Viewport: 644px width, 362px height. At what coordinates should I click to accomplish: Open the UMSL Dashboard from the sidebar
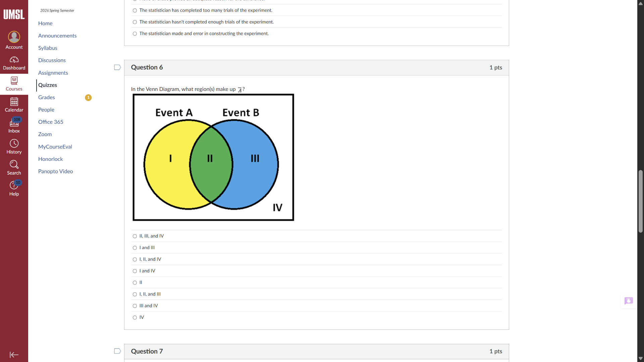pyautogui.click(x=14, y=63)
